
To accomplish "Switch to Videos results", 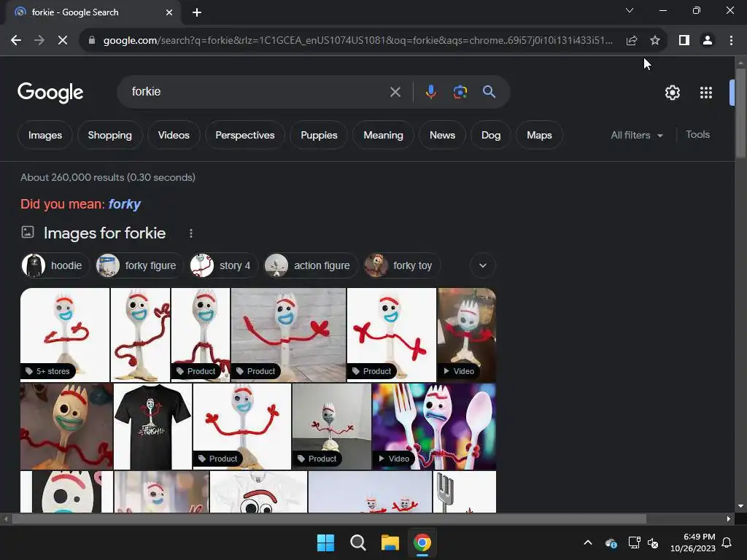I will (x=174, y=135).
